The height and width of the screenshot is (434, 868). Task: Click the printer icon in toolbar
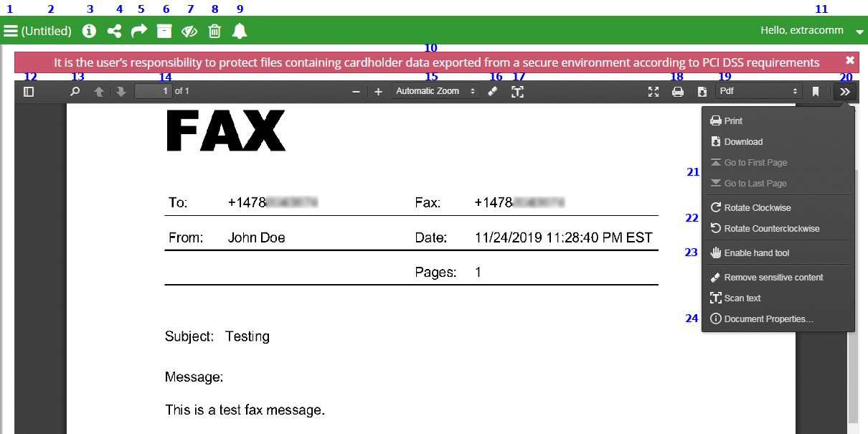[x=677, y=92]
